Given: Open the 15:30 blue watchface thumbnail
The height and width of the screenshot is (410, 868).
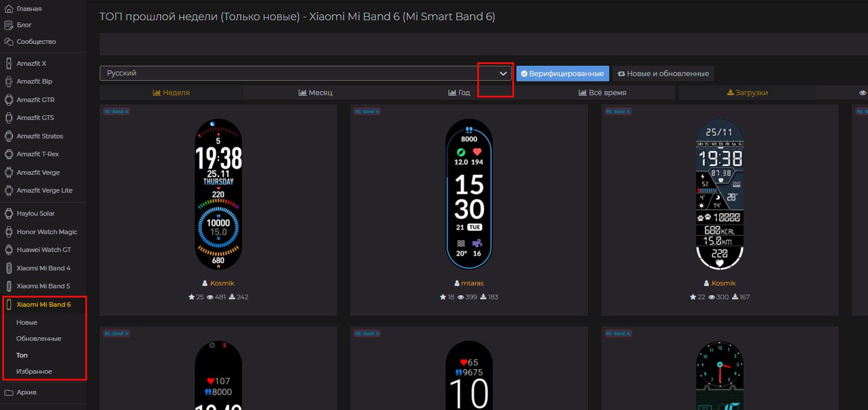Looking at the screenshot, I should 469,194.
